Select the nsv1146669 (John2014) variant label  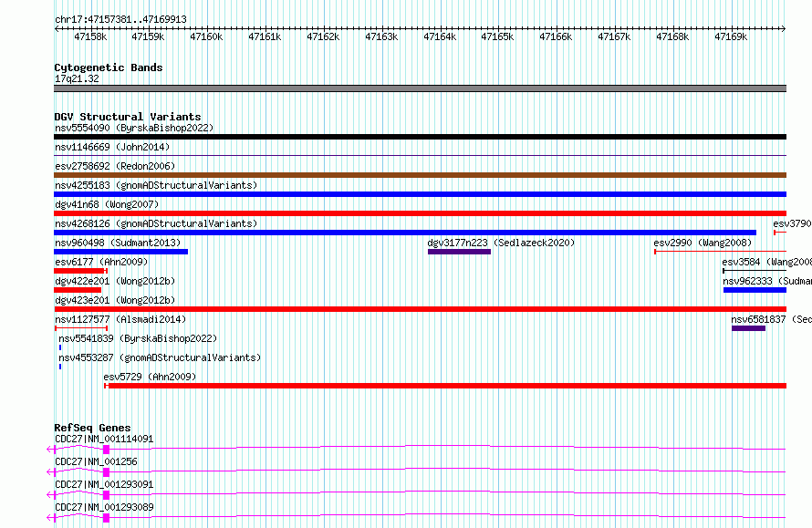pyautogui.click(x=112, y=147)
